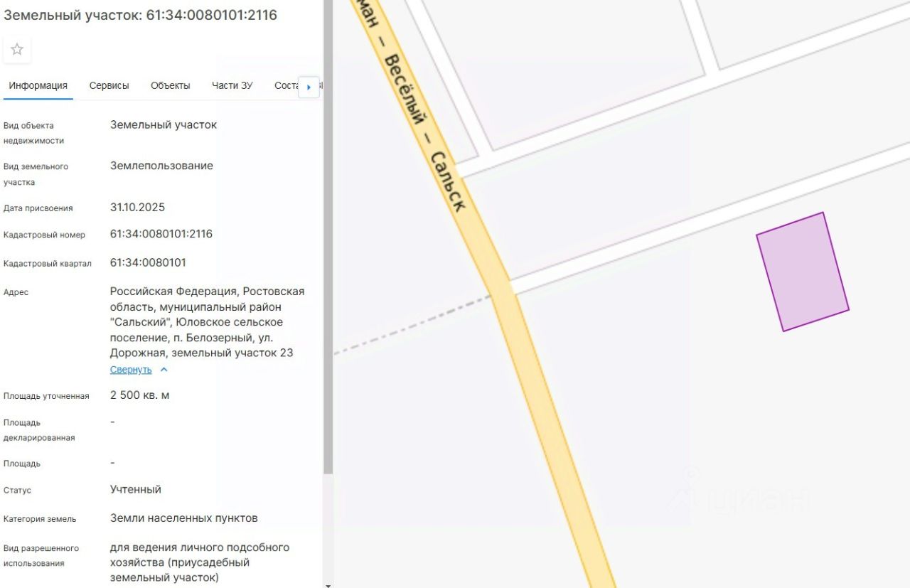The height and width of the screenshot is (588, 910).
Task: Click the down arrow of the panel scrollbar
Action: tap(328, 584)
